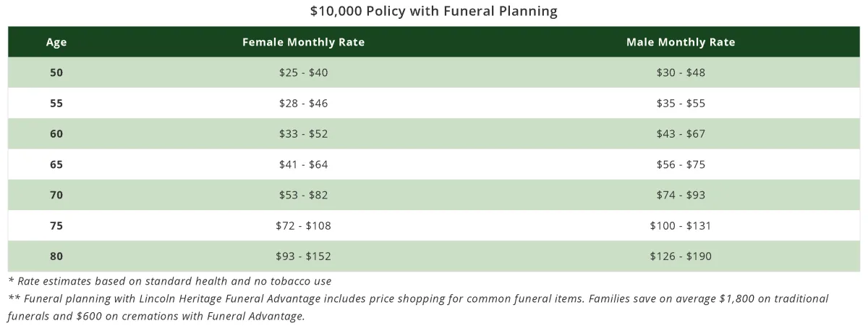Click the age 65 row label
The height and width of the screenshot is (326, 868).
(x=56, y=164)
